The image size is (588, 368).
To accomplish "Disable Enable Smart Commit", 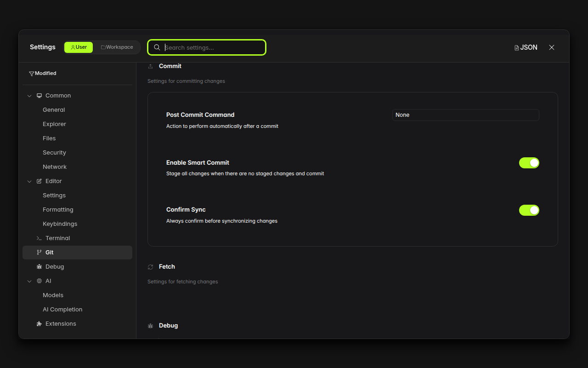I will click(529, 162).
